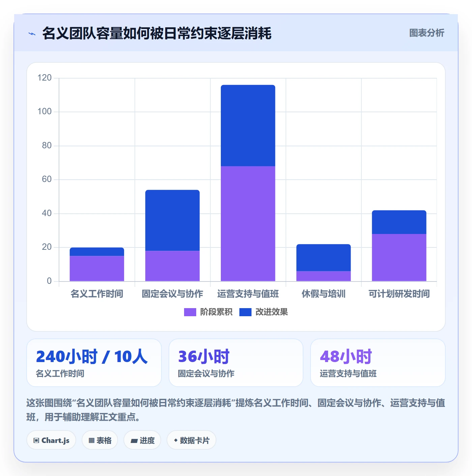Image resolution: width=472 pixels, height=476 pixels.
Task: Click the blue segment of 运营支持与值班 bar
Action: pyautogui.click(x=248, y=125)
